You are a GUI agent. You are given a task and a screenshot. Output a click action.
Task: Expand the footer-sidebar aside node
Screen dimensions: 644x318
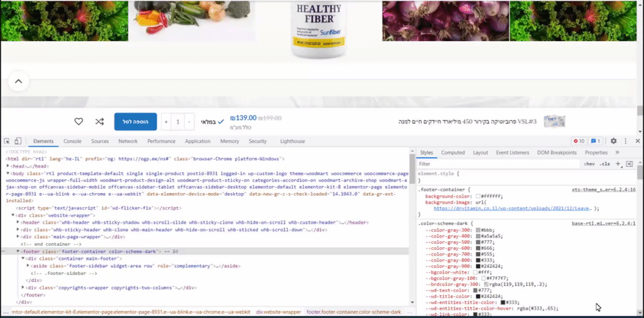pos(28,266)
